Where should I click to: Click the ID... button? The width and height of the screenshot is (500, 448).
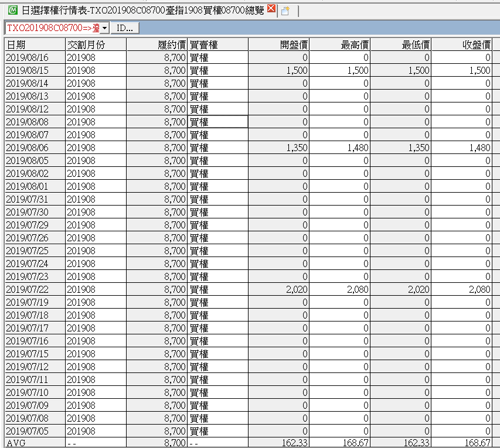(125, 28)
